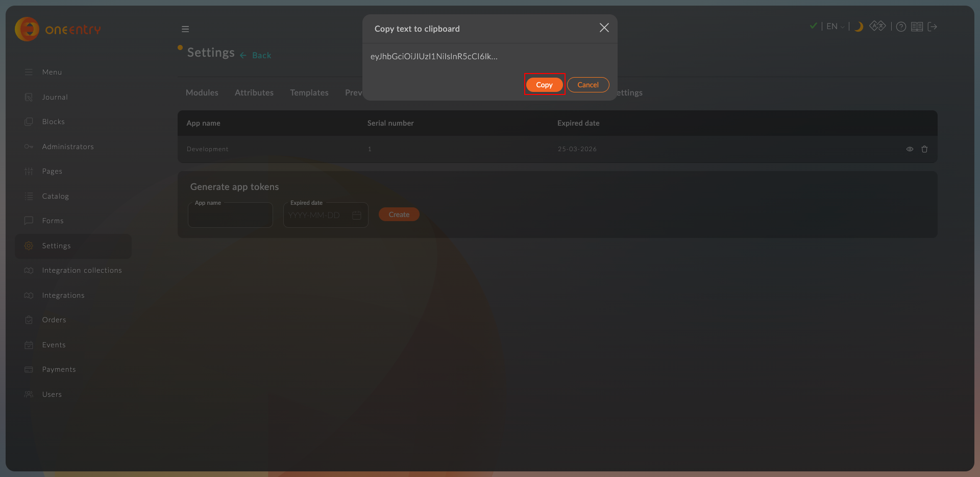Click the Copy button in the dialog
Image resolution: width=980 pixels, height=477 pixels.
tap(544, 85)
